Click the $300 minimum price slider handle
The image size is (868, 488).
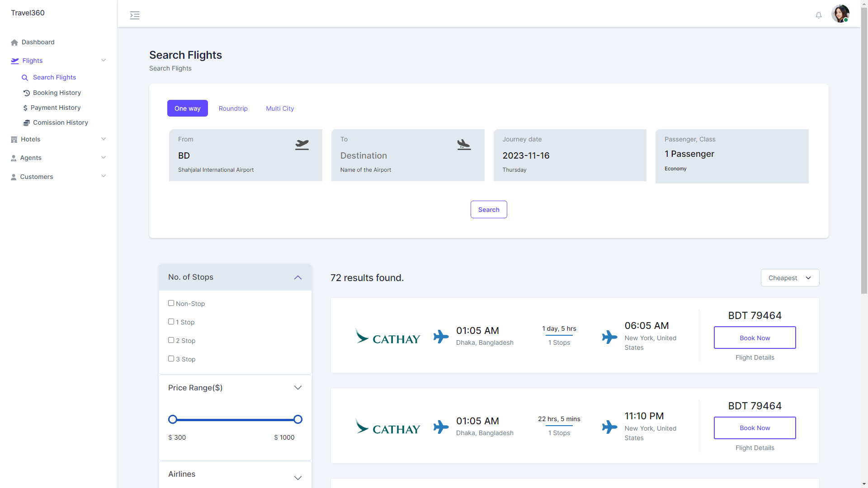tap(173, 419)
